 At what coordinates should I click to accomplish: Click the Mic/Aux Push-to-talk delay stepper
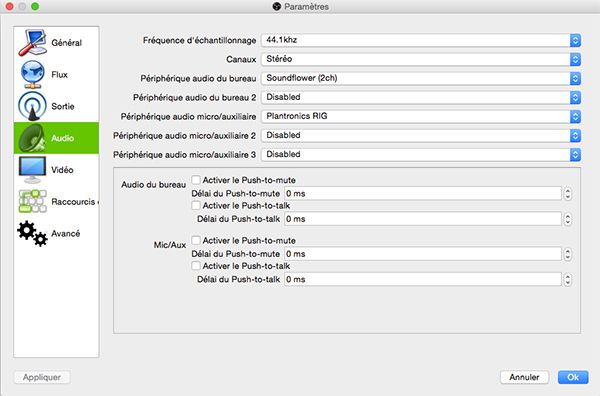(568, 280)
